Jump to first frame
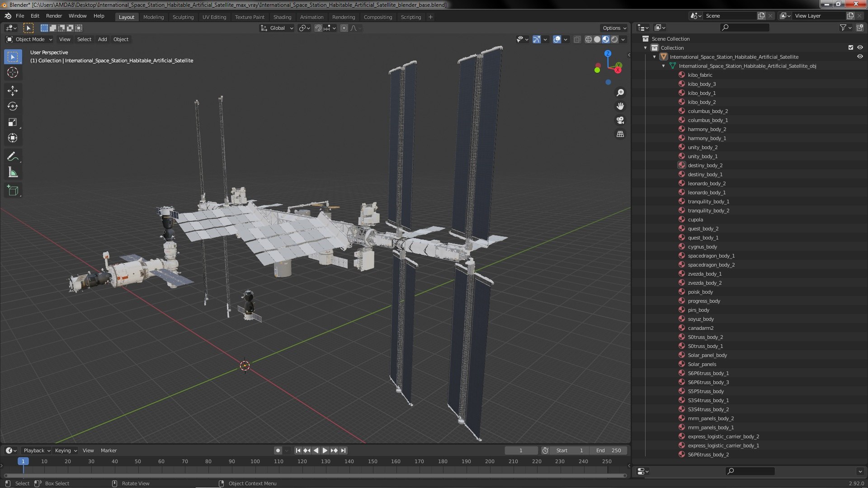 click(298, 450)
